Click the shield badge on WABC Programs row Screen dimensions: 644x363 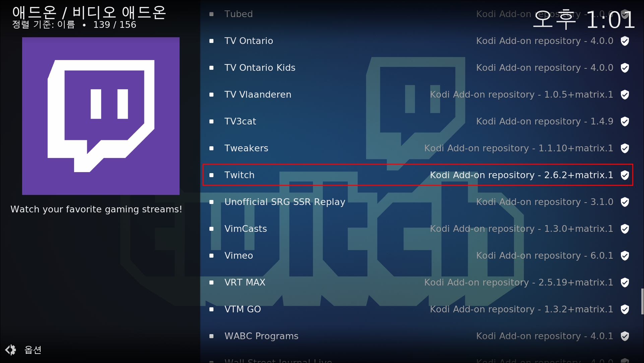point(625,336)
